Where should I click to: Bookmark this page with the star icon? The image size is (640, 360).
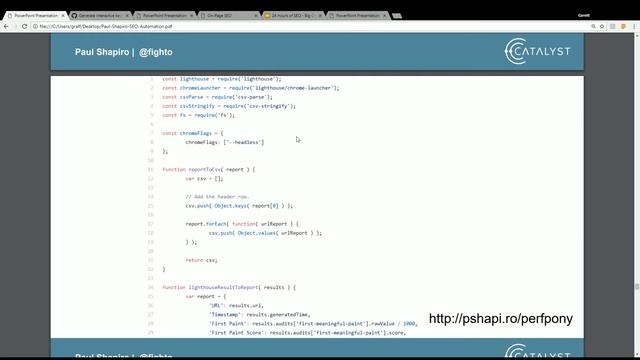pos(602,26)
